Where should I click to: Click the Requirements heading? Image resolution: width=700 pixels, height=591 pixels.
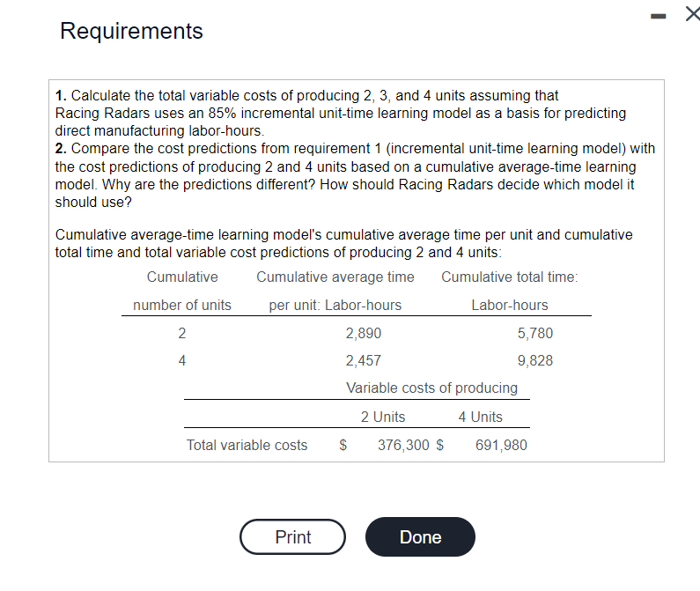131,31
